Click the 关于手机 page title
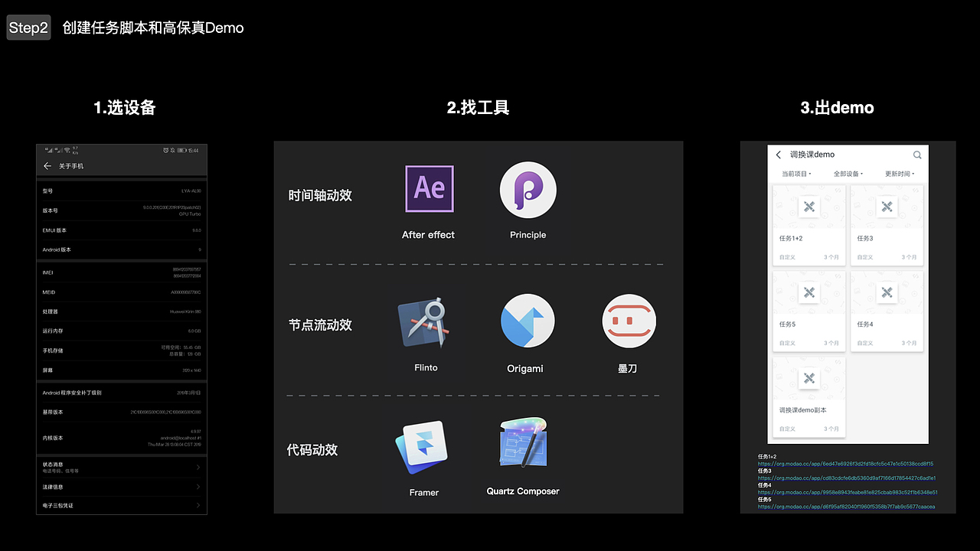 coord(71,166)
